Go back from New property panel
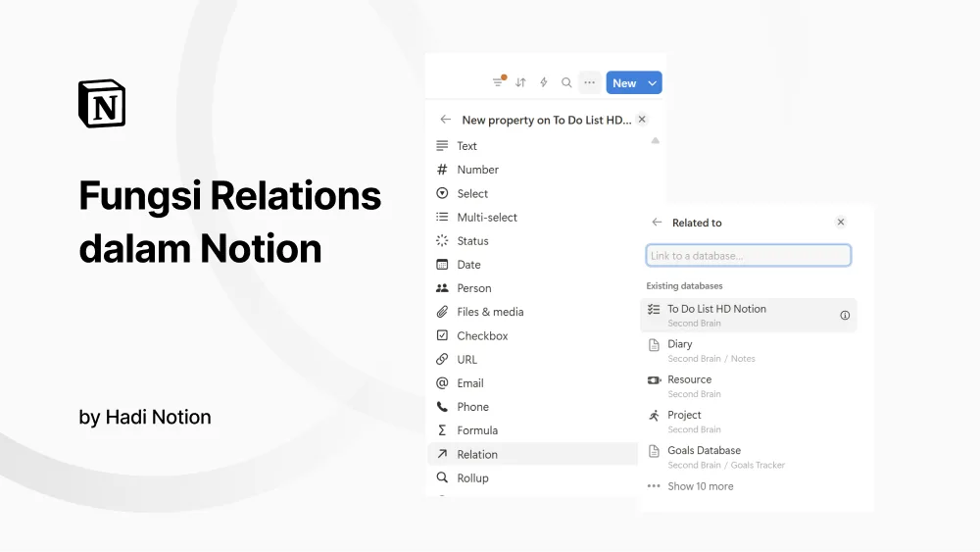 [x=445, y=120]
